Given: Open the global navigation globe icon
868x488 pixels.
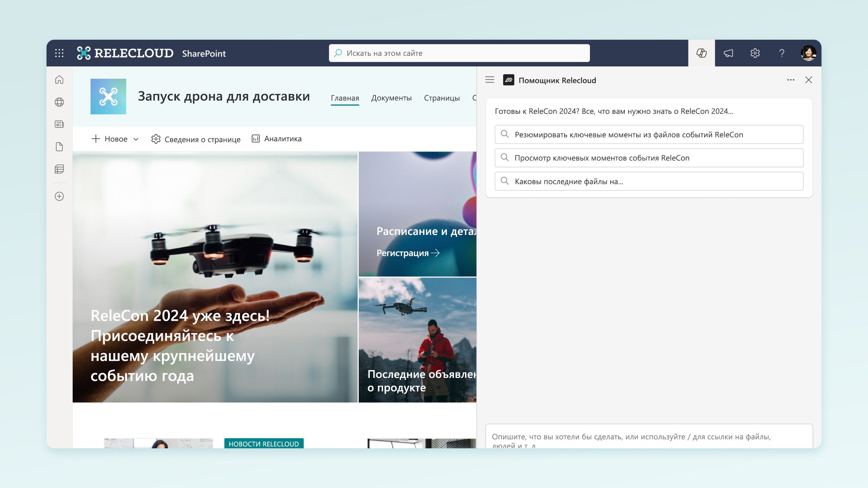Looking at the screenshot, I should [59, 101].
